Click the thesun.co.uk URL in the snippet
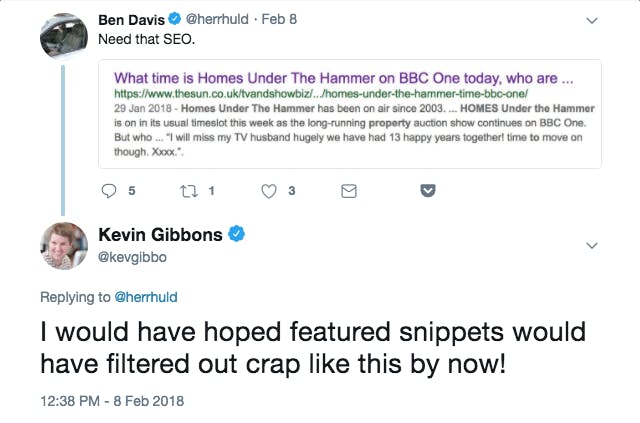 click(x=335, y=92)
